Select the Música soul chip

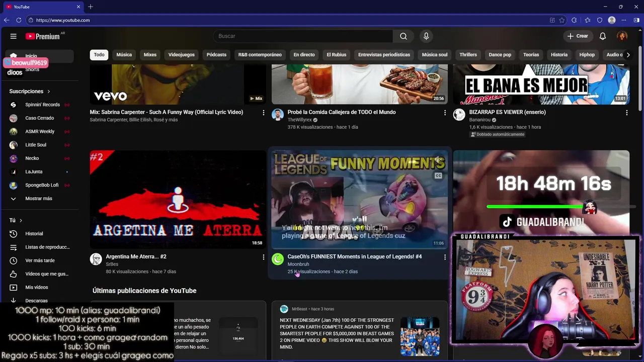435,55
